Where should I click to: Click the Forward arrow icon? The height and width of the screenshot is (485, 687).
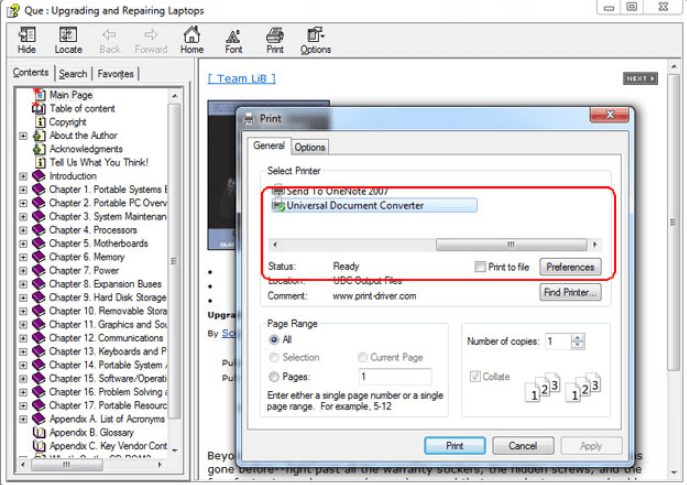point(151,34)
